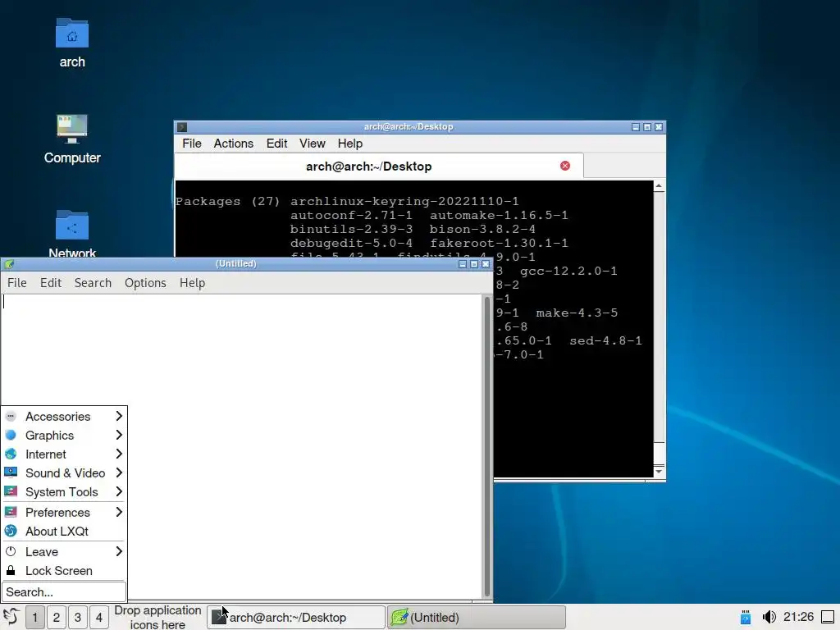Open the volume control speaker icon

click(769, 617)
